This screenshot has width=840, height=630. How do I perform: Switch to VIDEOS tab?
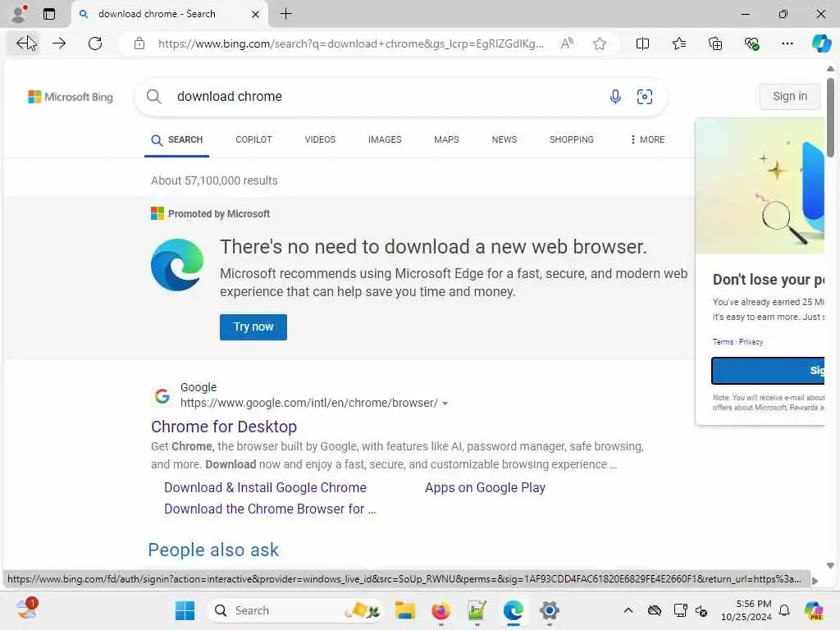coord(321,139)
